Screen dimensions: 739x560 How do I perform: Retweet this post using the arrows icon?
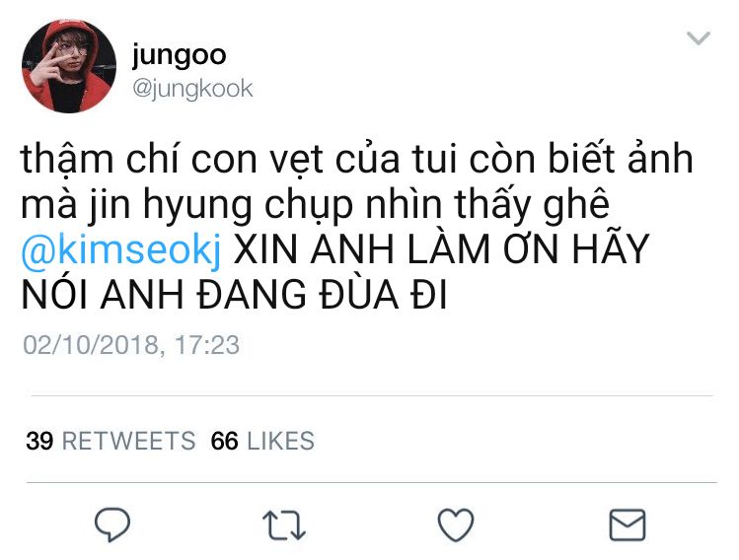[284, 525]
